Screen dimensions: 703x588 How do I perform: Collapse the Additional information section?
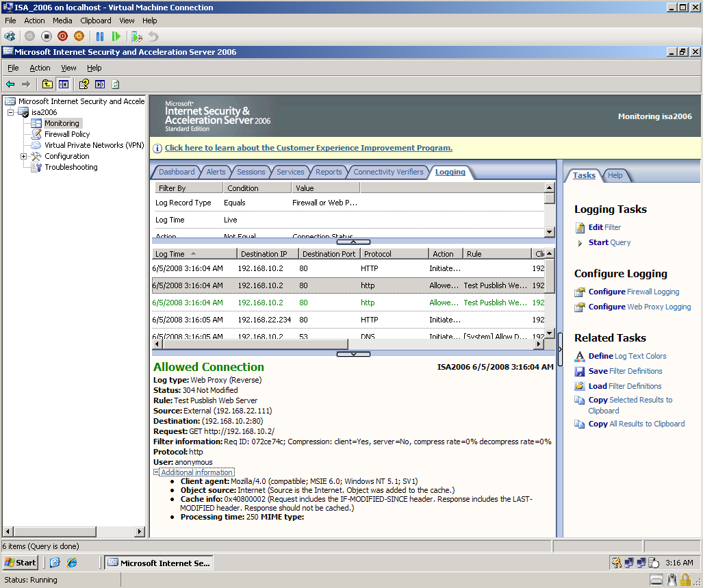[156, 472]
